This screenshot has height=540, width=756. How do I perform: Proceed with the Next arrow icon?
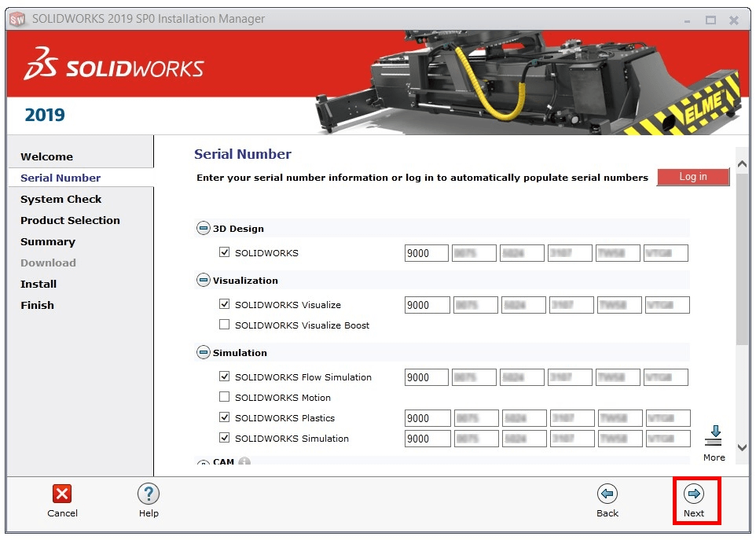[x=694, y=494]
